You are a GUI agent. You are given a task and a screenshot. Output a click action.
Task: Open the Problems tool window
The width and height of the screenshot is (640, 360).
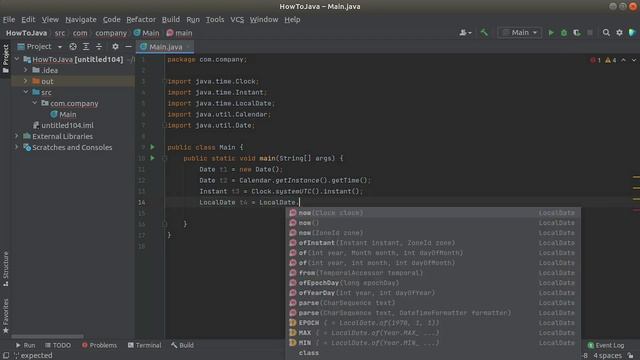click(x=99, y=345)
